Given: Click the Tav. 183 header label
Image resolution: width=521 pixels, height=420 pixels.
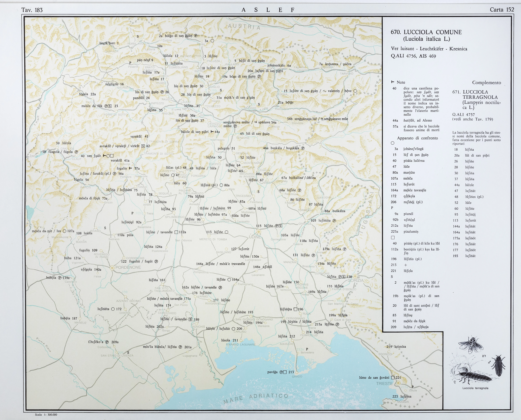Looking at the screenshot, I should (32, 10).
